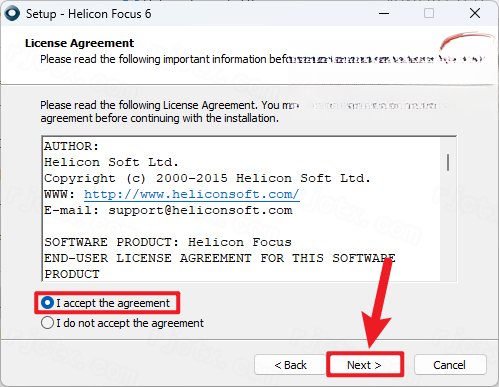Select "I accept the agreement" radio button
Screen dimensions: 499x387
(x=47, y=303)
